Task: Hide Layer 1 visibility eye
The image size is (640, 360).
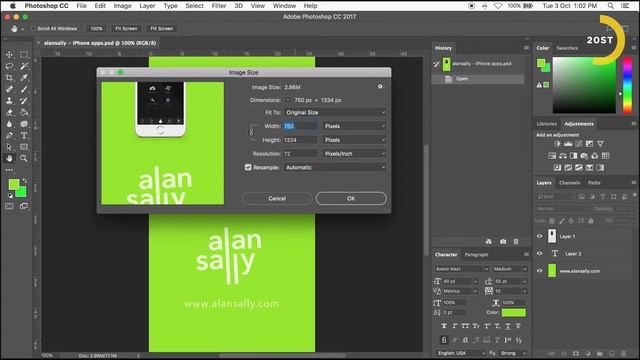Action: click(540, 236)
